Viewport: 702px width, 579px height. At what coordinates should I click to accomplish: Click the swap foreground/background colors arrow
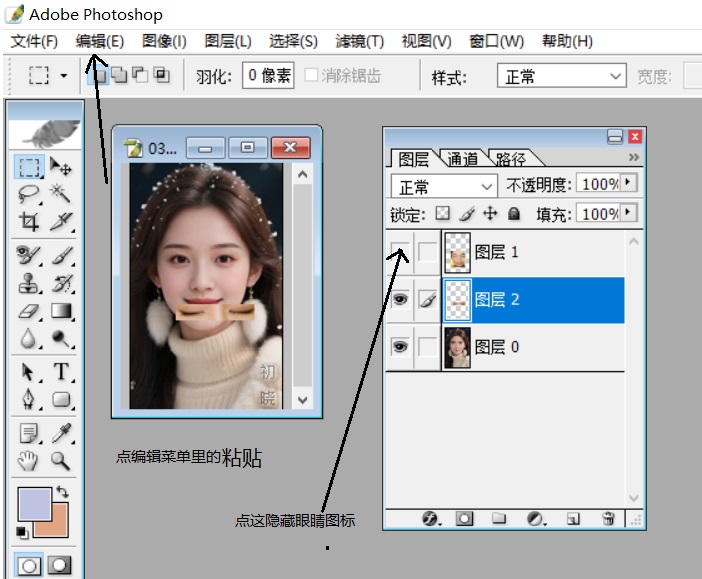coord(63,491)
